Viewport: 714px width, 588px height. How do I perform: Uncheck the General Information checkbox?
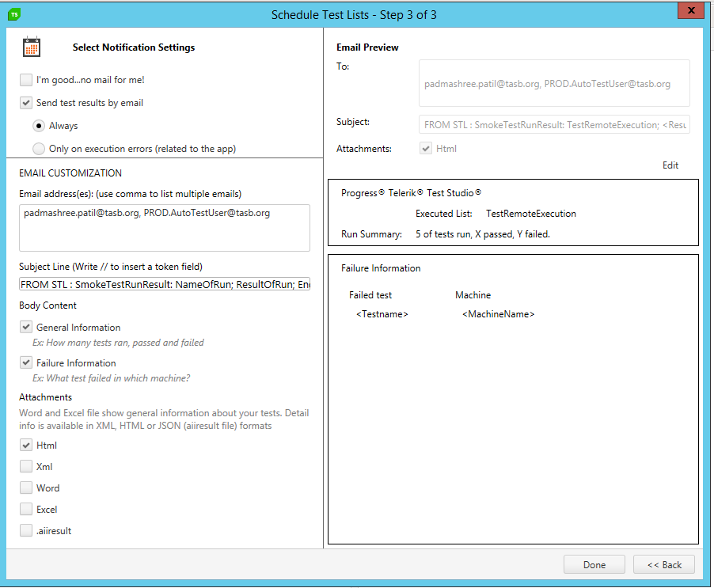tap(27, 328)
